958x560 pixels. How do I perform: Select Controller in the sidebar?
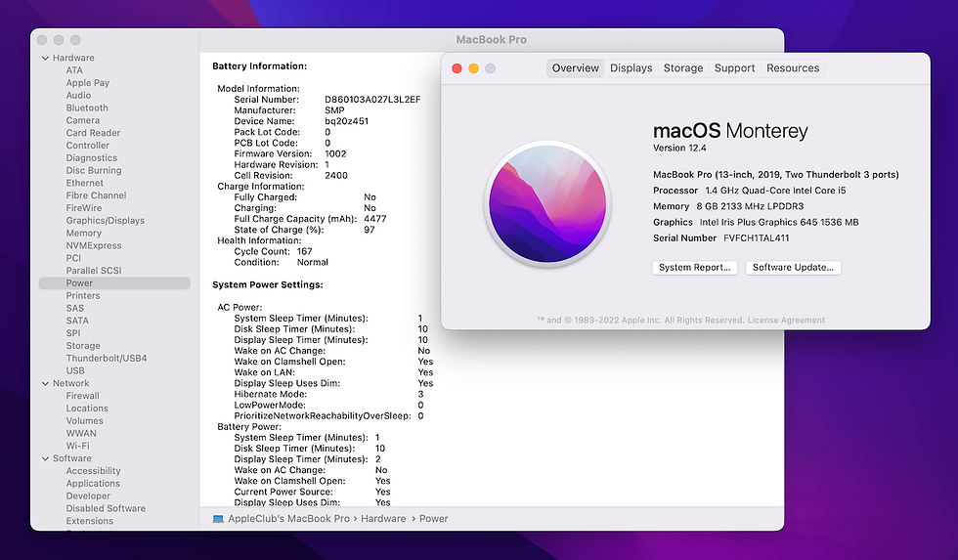click(87, 146)
